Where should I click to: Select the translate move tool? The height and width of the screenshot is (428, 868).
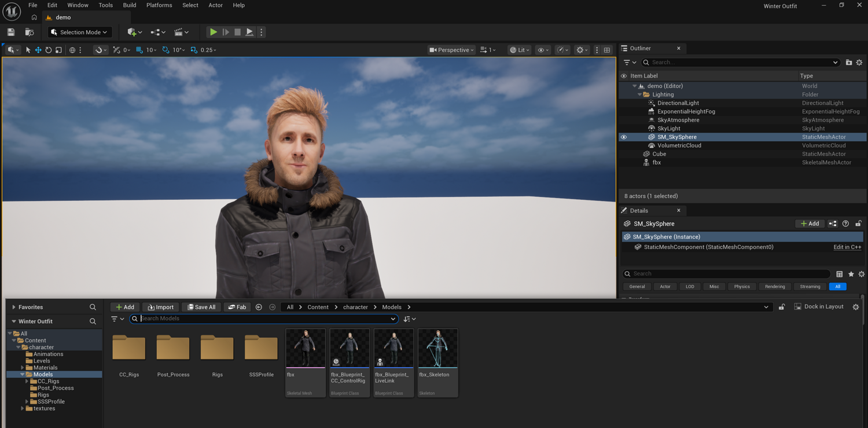pos(38,50)
